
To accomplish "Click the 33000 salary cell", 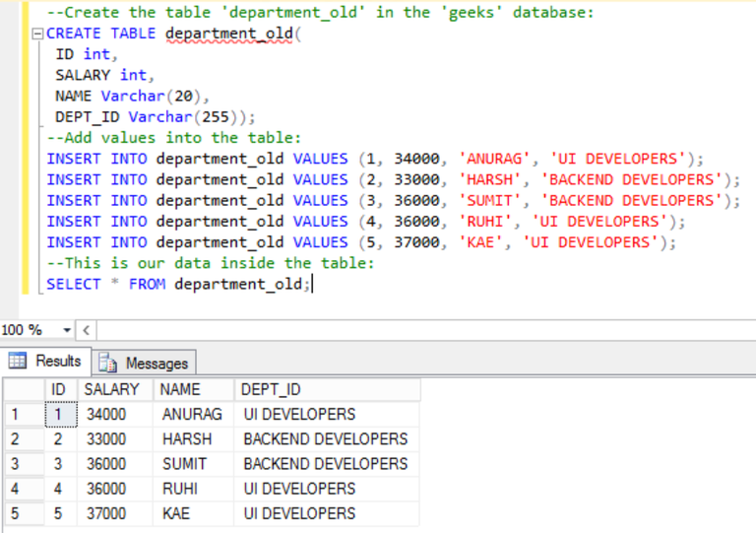I will [x=106, y=439].
